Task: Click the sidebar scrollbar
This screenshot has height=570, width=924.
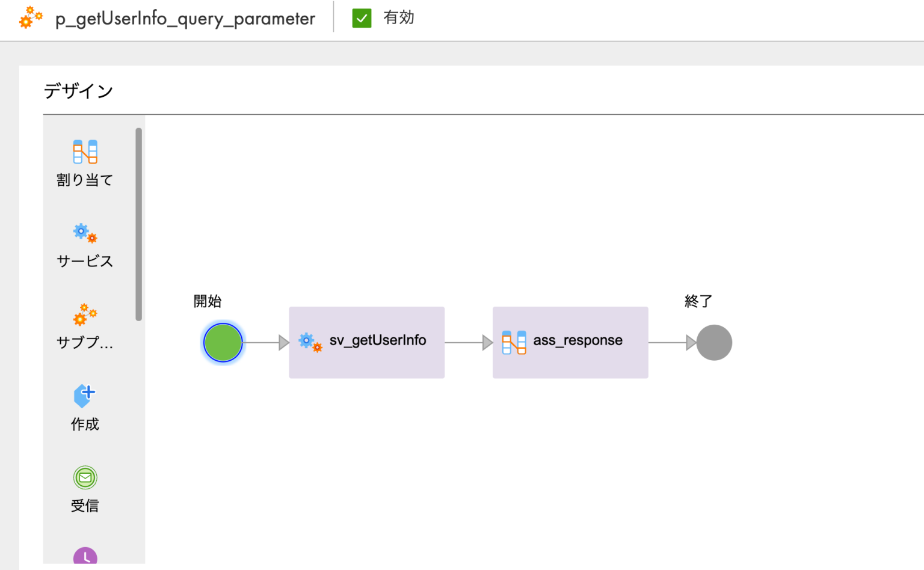Action: click(139, 222)
